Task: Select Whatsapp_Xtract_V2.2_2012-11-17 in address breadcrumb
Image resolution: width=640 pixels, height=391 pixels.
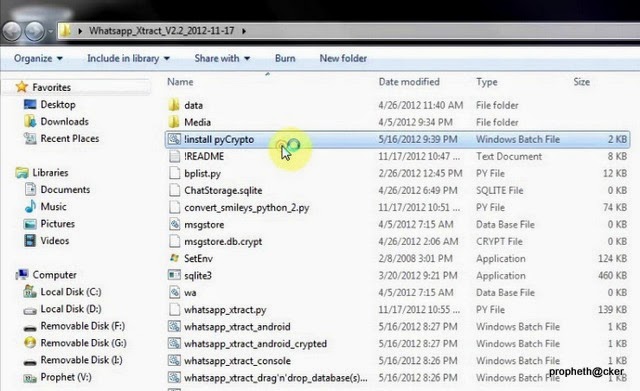Action: 162,31
